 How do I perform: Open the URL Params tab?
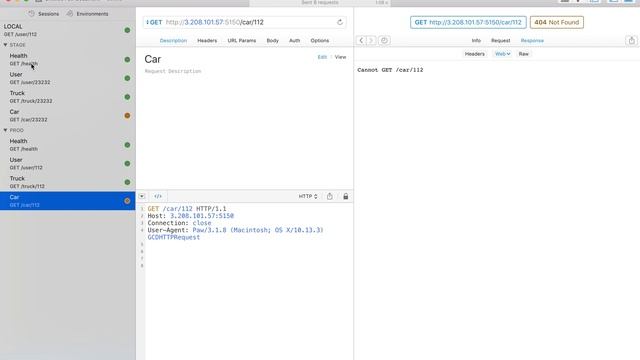242,41
